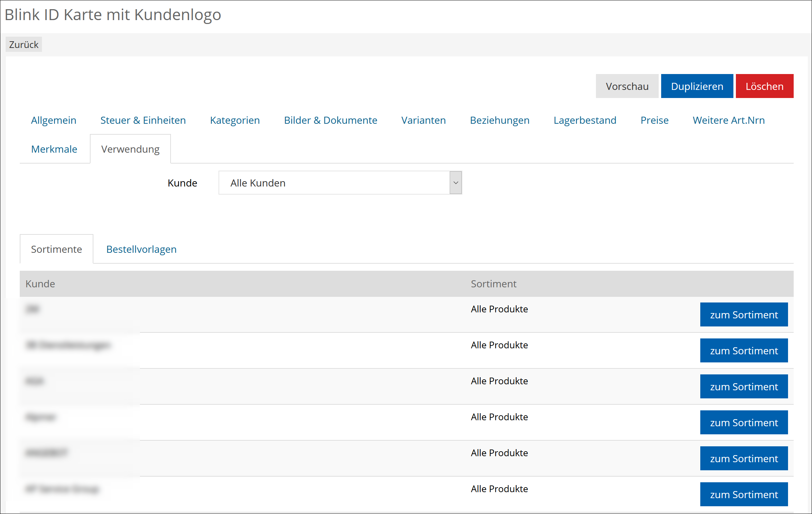Select the Preise tab
Image resolution: width=812 pixels, height=514 pixels.
(x=654, y=120)
